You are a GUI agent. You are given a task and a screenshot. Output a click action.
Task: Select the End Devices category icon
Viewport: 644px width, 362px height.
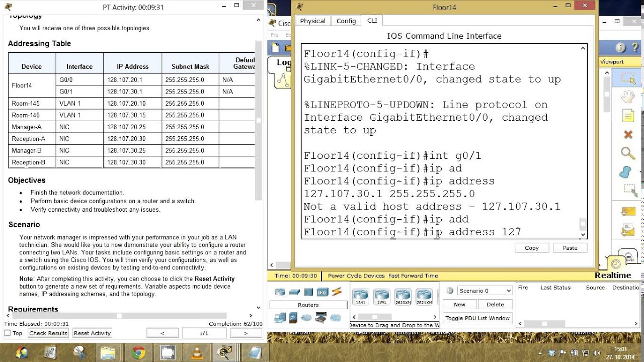pos(280,317)
